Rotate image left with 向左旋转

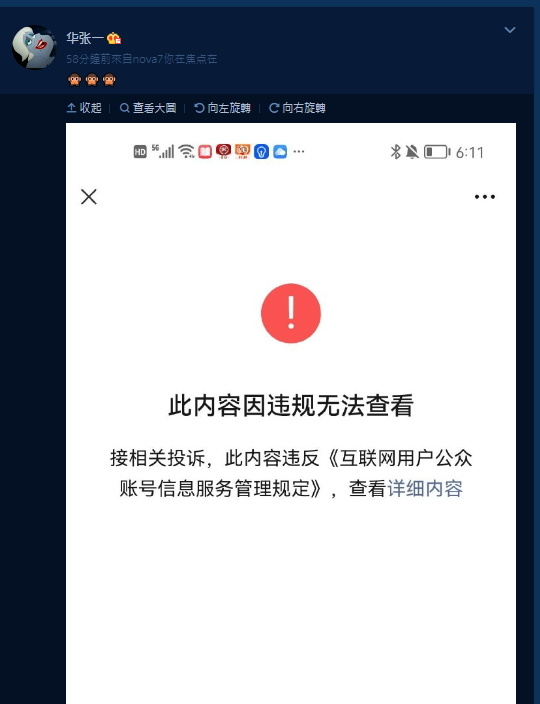(x=222, y=108)
